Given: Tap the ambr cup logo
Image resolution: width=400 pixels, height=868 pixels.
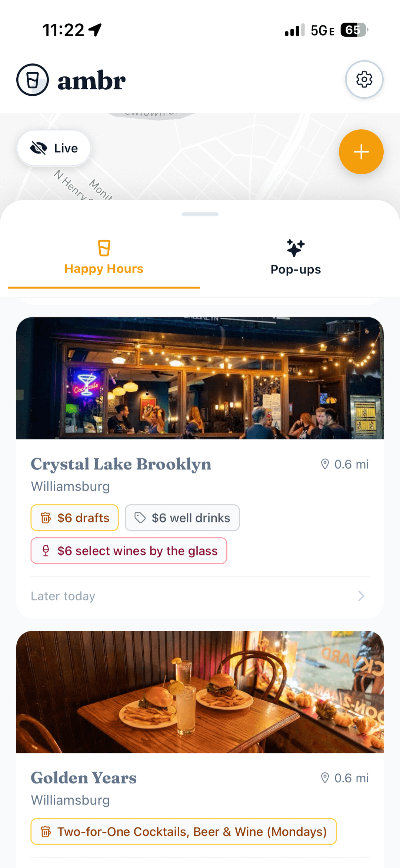Looking at the screenshot, I should click(x=33, y=80).
